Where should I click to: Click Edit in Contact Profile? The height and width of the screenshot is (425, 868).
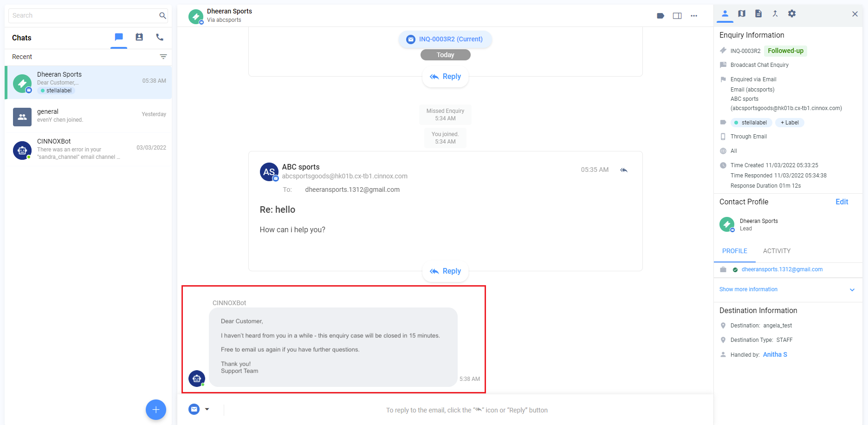tap(842, 202)
